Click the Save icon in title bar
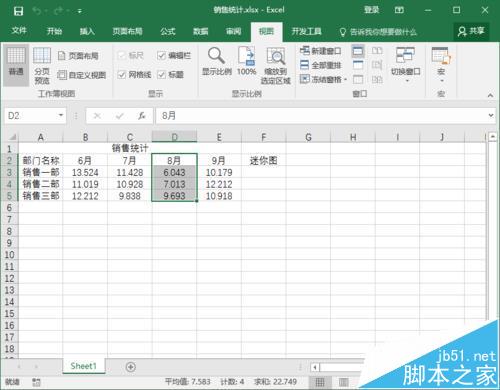The height and width of the screenshot is (390, 500). (x=18, y=11)
